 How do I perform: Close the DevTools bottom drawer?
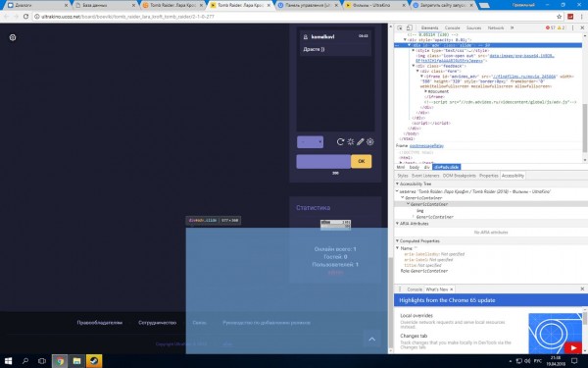[x=582, y=289]
